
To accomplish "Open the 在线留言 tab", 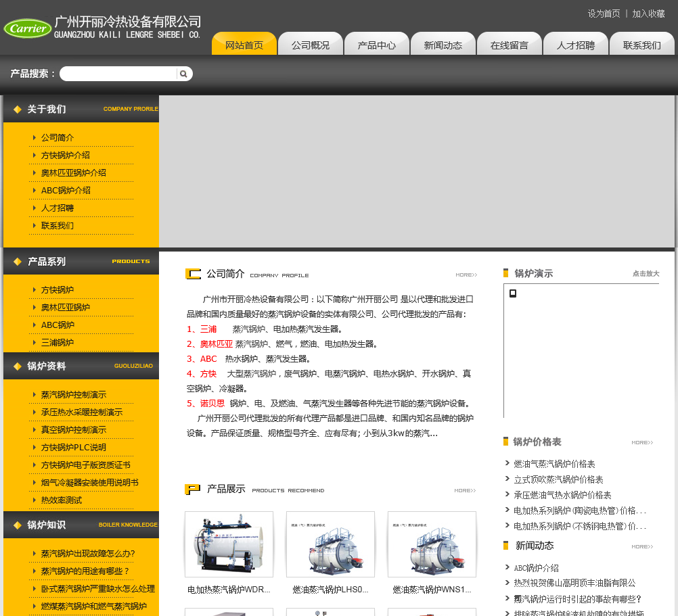I will (x=510, y=44).
